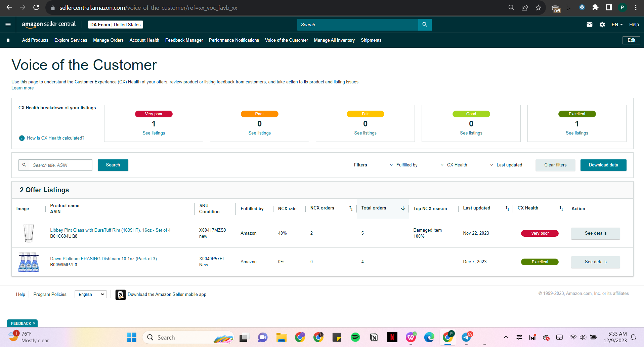The height and width of the screenshot is (347, 644).
Task: Open Feedback Manager menu item
Action: pos(184,40)
